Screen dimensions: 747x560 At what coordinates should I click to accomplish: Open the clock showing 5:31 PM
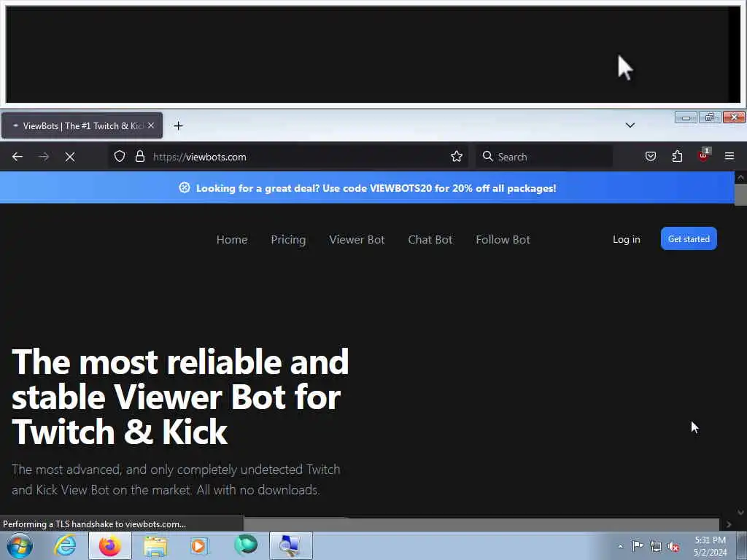coord(710,546)
